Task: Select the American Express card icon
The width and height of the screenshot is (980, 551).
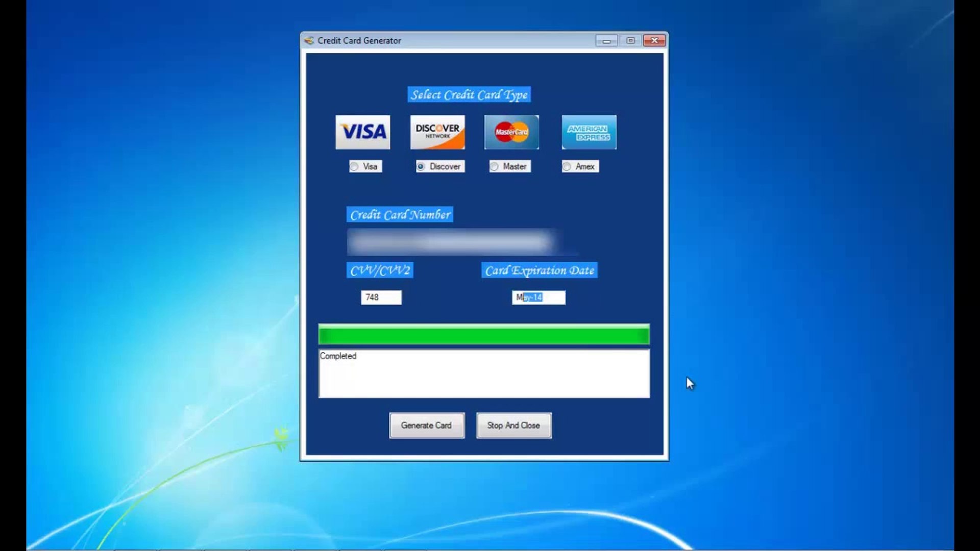Action: click(x=589, y=132)
